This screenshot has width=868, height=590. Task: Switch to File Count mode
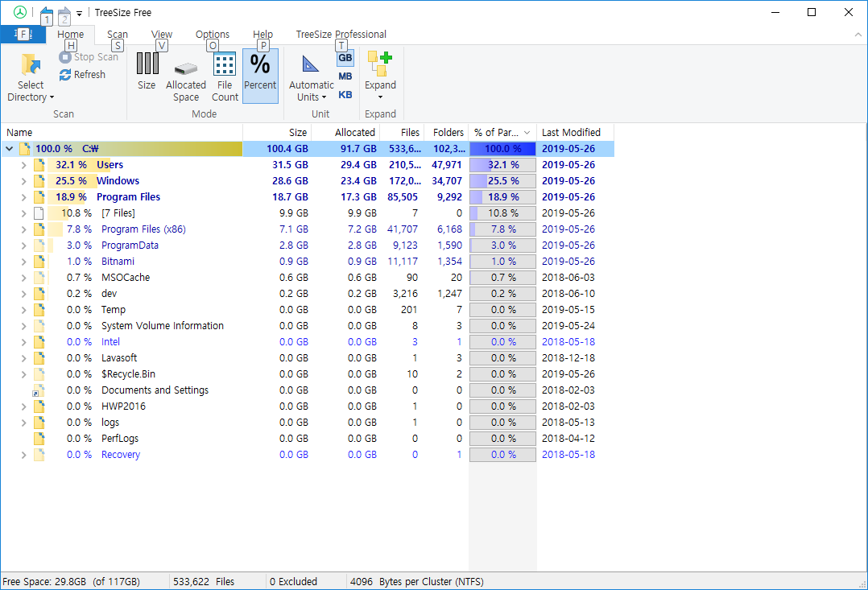tap(225, 76)
